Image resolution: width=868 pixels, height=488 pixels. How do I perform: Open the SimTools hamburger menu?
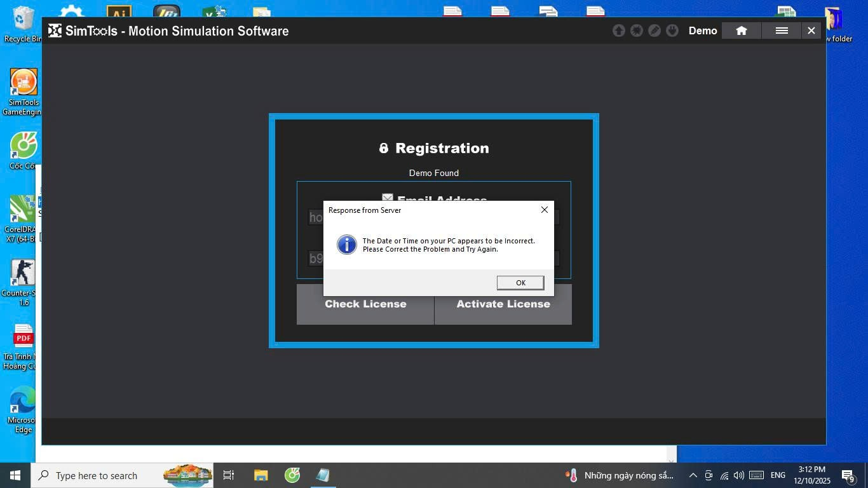[782, 30]
